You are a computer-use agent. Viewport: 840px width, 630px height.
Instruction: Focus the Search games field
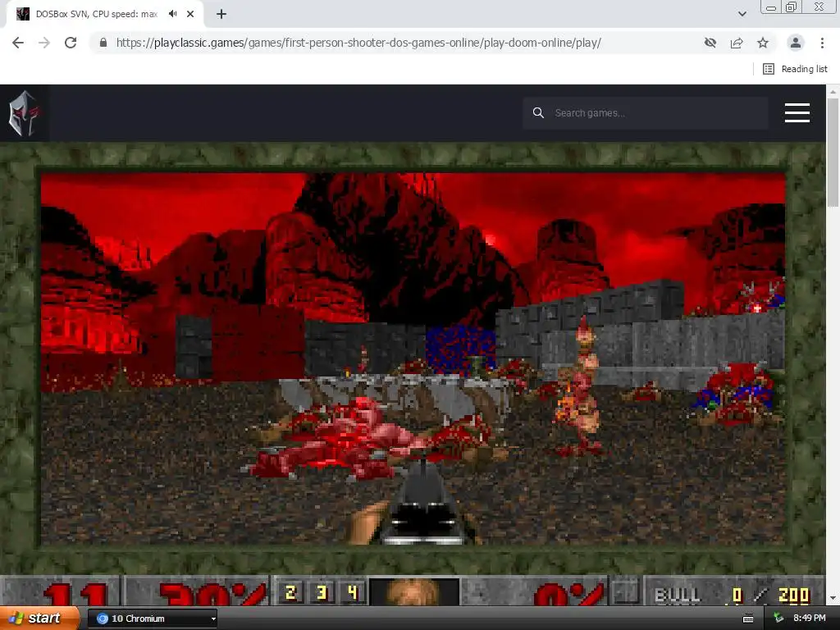point(646,113)
